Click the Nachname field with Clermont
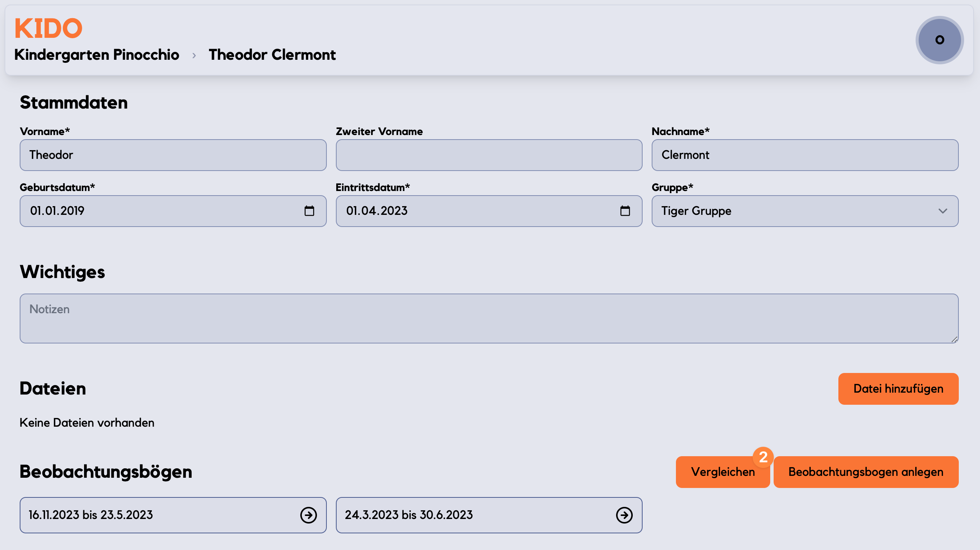 (804, 155)
